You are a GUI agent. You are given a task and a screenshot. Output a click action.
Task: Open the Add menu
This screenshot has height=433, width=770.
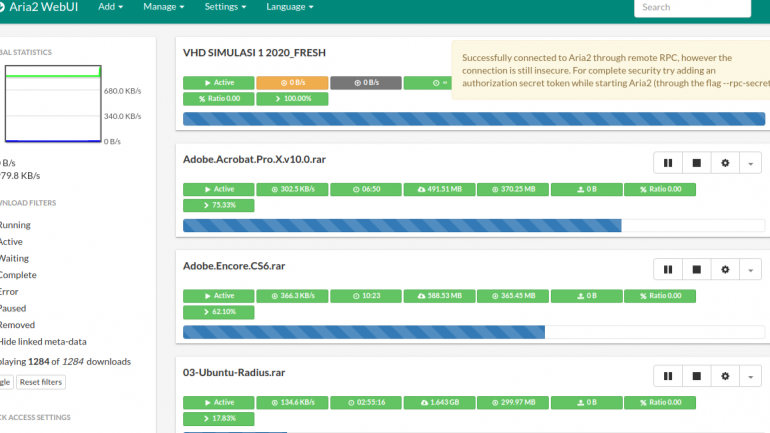pyautogui.click(x=110, y=7)
